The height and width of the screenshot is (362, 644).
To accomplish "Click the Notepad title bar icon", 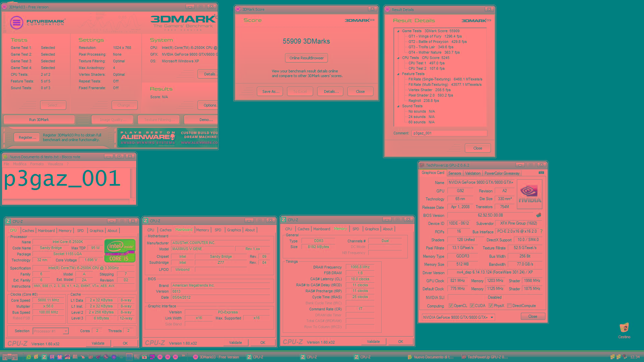I will 5,157.
